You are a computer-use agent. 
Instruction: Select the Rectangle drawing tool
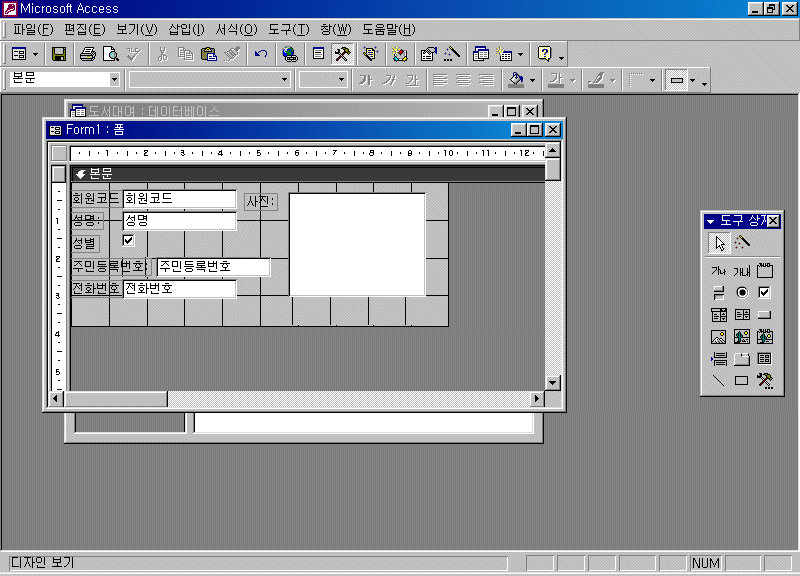tap(742, 381)
